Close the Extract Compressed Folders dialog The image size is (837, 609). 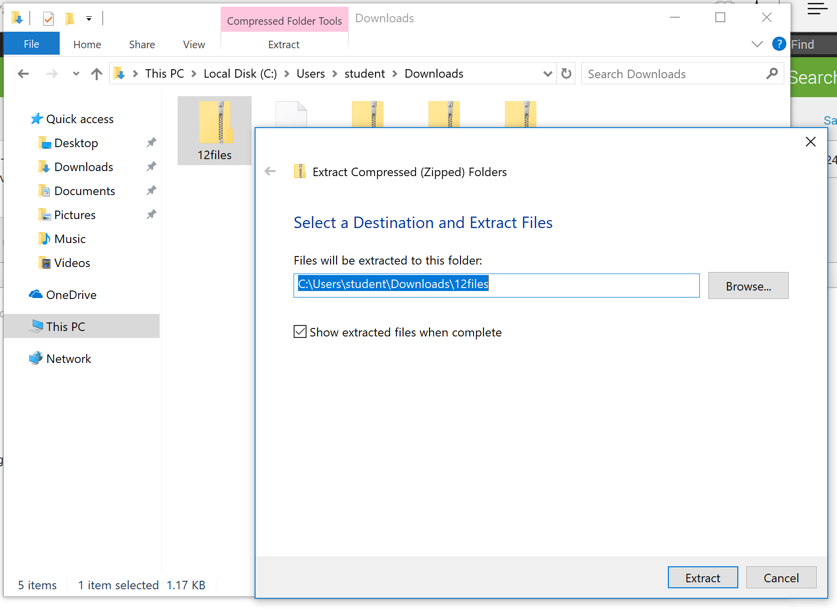(810, 141)
